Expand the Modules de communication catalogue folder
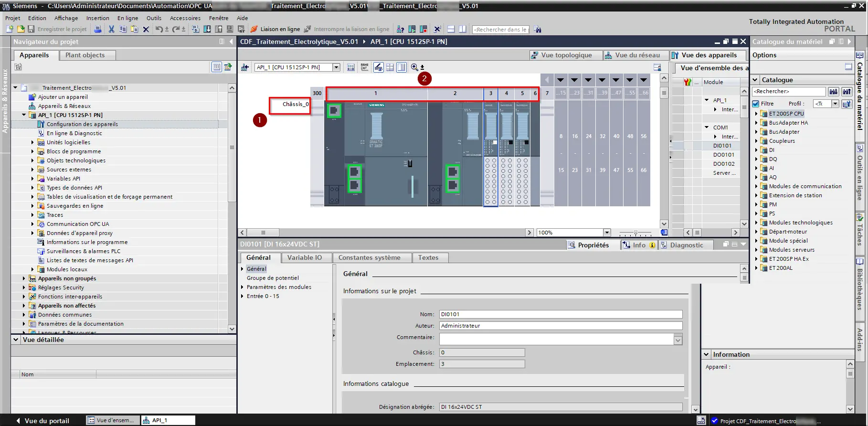 [756, 186]
